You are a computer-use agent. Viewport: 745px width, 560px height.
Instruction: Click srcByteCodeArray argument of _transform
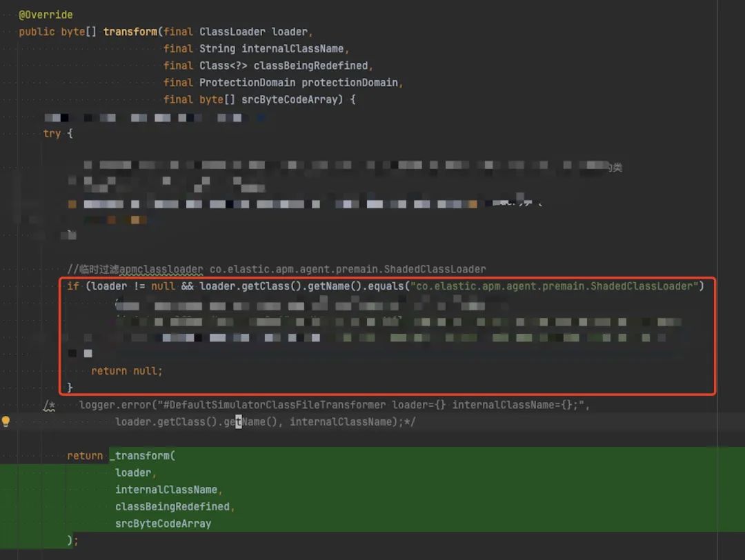point(163,524)
